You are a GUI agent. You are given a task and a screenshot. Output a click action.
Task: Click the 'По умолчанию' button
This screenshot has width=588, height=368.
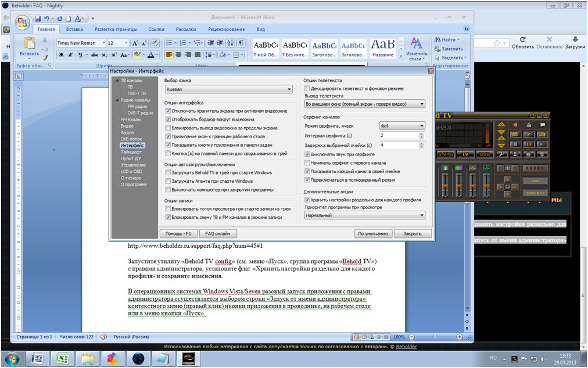pos(372,233)
